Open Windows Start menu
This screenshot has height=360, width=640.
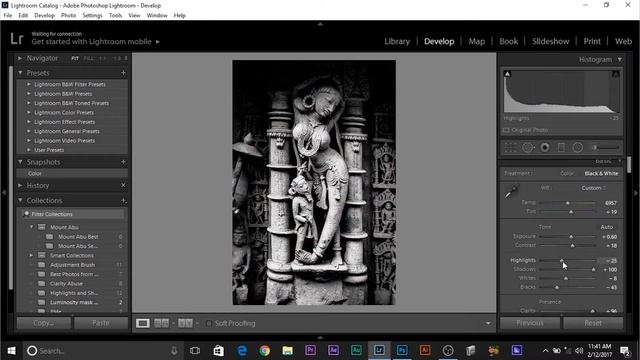click(11, 351)
